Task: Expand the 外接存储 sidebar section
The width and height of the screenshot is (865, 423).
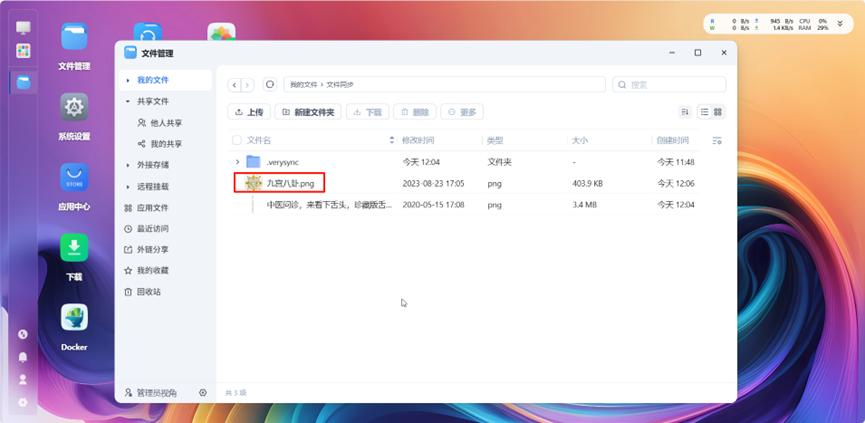Action: 127,165
